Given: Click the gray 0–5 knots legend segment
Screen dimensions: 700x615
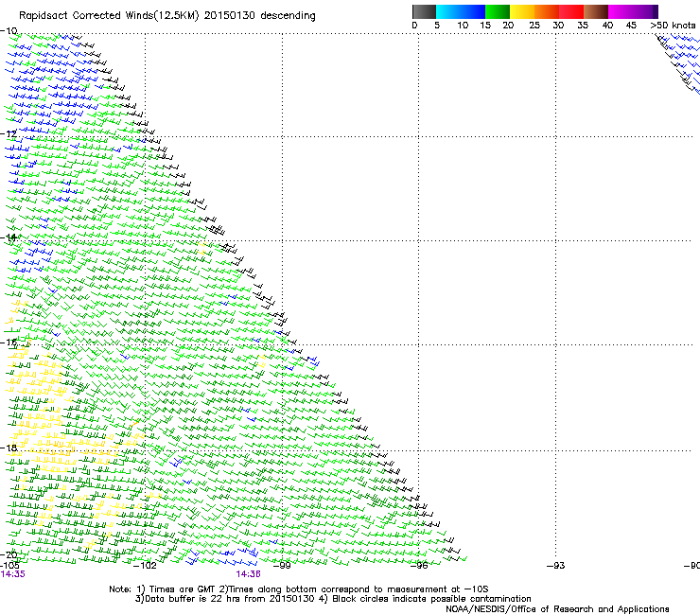Looking at the screenshot, I should tap(424, 11).
